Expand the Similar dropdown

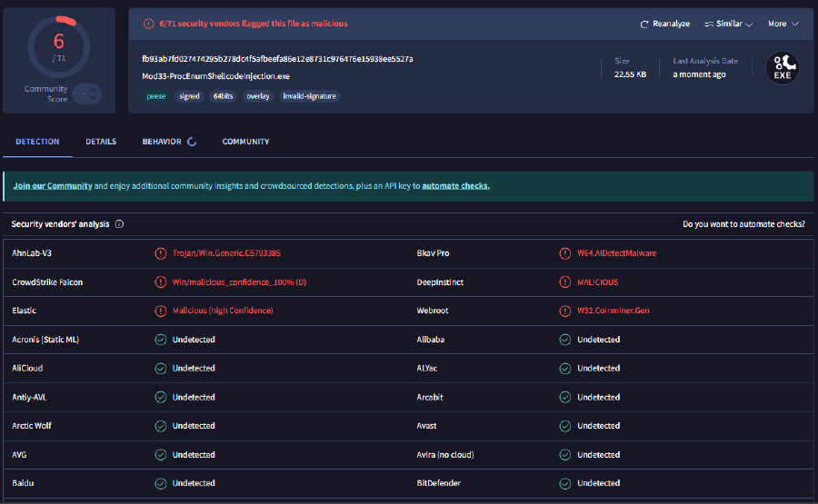pos(729,24)
